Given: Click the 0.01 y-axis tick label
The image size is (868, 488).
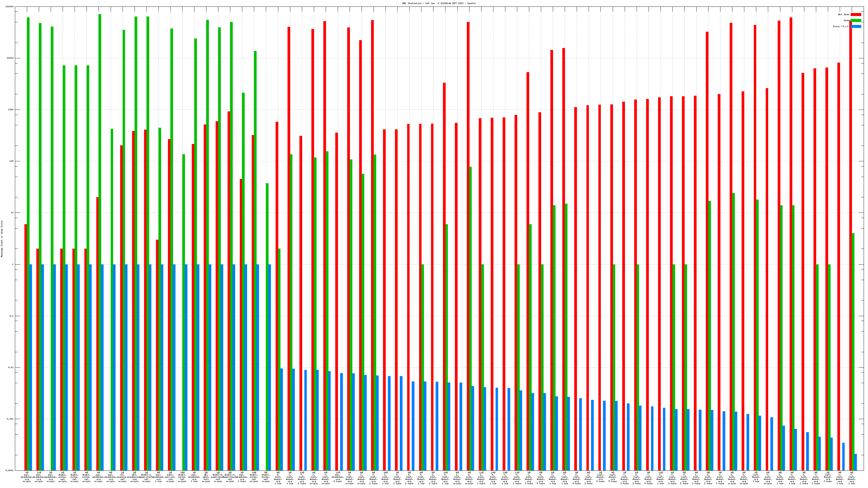Looking at the screenshot, I should [x=11, y=367].
